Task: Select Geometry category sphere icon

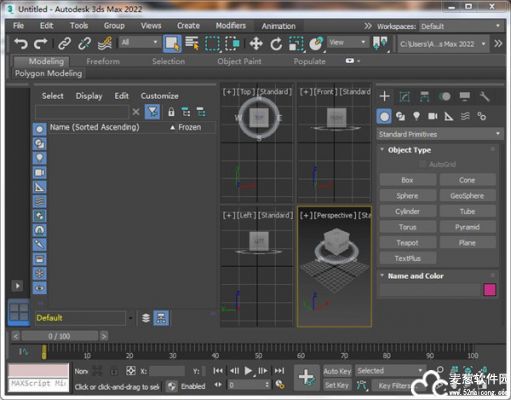Action: click(x=384, y=117)
